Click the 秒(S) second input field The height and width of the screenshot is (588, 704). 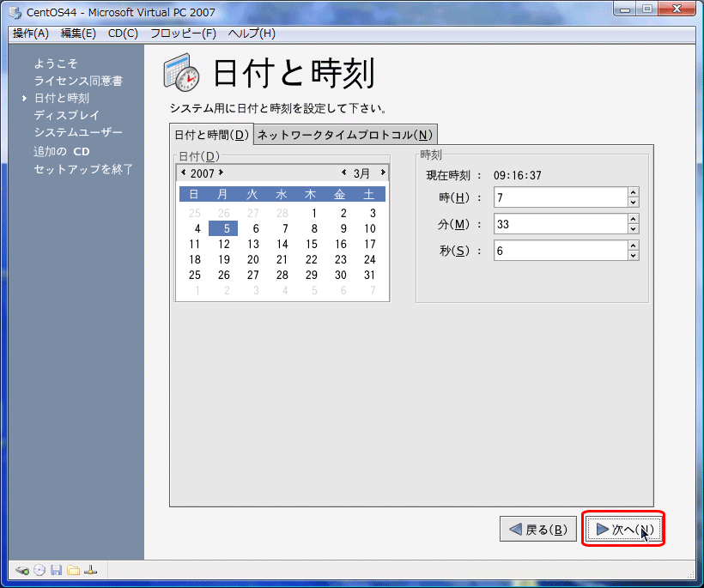(561, 251)
